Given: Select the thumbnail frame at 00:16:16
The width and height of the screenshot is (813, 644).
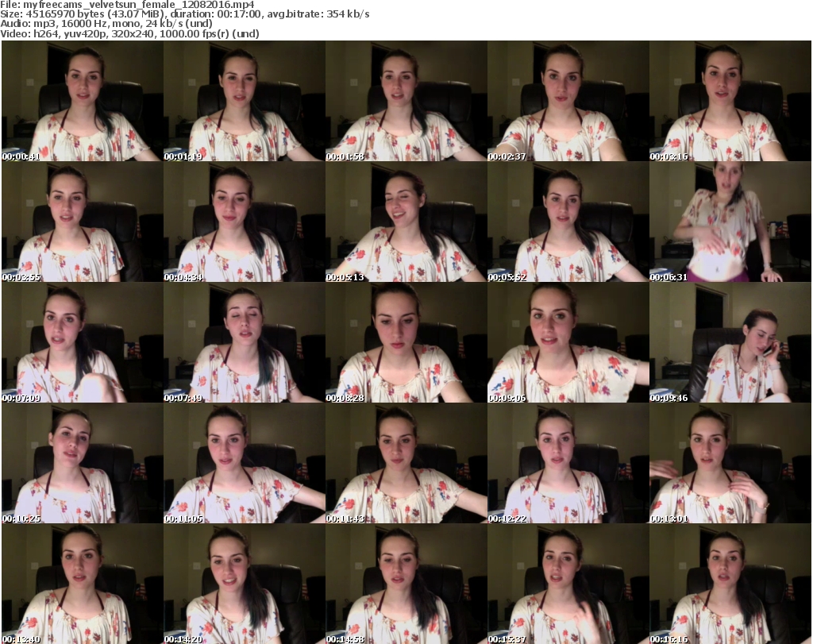Looking at the screenshot, I should coord(730,584).
